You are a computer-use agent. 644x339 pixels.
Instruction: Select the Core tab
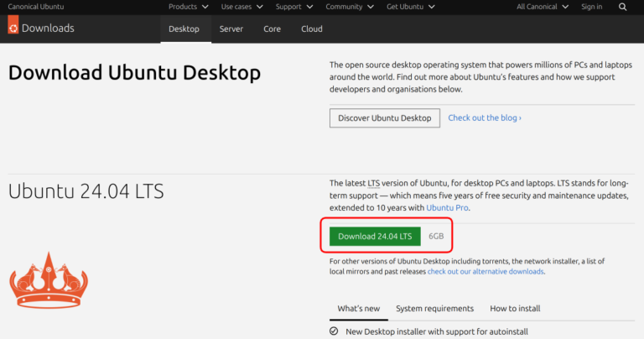(272, 29)
